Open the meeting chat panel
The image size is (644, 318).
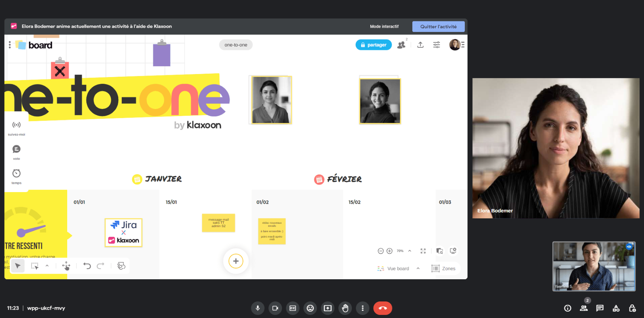[600, 308]
